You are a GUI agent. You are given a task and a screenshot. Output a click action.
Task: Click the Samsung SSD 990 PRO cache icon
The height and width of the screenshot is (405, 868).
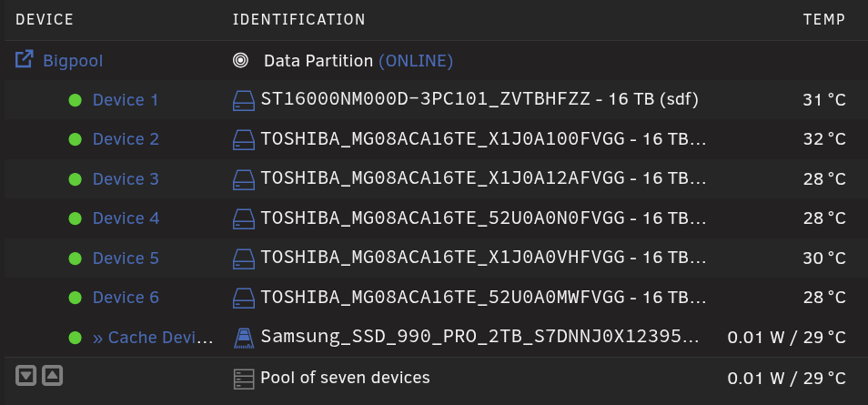coord(244,338)
